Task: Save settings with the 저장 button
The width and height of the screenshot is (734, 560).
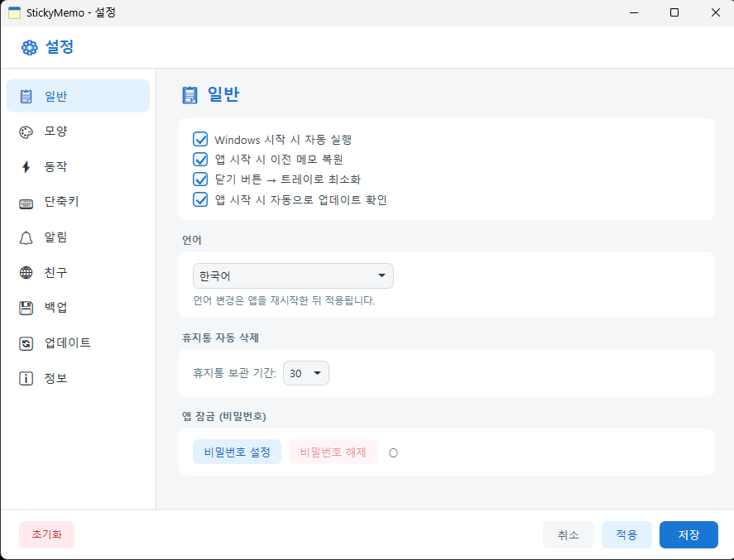Action: (688, 535)
